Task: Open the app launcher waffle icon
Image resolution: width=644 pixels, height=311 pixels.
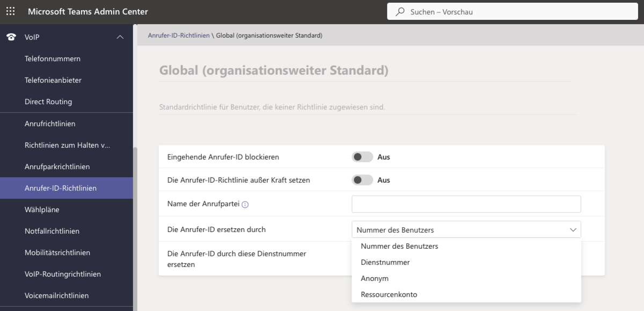Action: click(11, 11)
